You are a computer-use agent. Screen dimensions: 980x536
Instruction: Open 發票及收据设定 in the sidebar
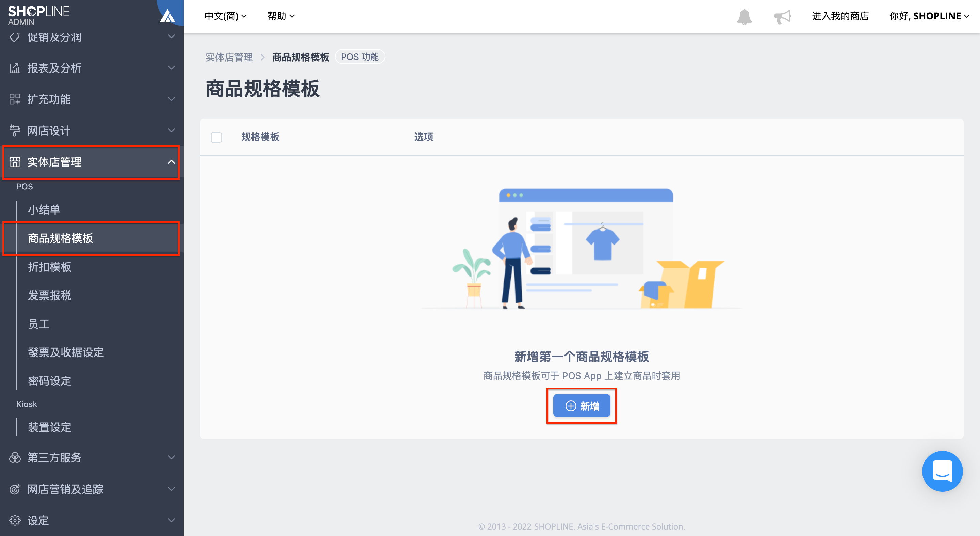point(66,352)
